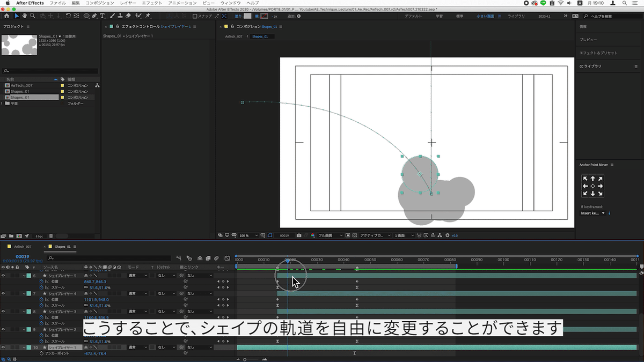
Task: Open the エフェクト＆プリセット panel
Action: click(x=598, y=53)
